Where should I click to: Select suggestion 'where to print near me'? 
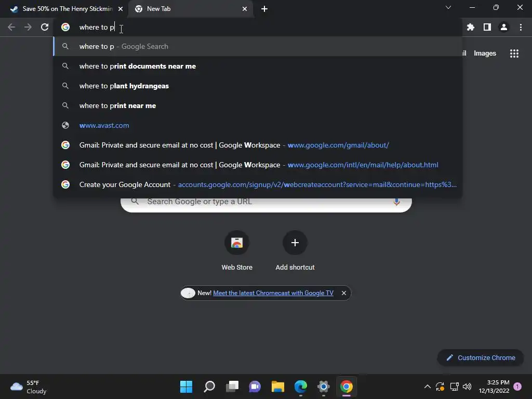tap(258, 105)
